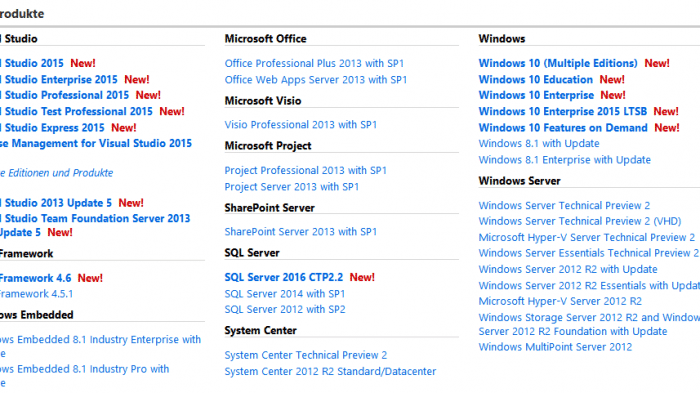The width and height of the screenshot is (700, 393).
Task: Open Management for Visual Studio 2015 link
Action: pyautogui.click(x=96, y=143)
